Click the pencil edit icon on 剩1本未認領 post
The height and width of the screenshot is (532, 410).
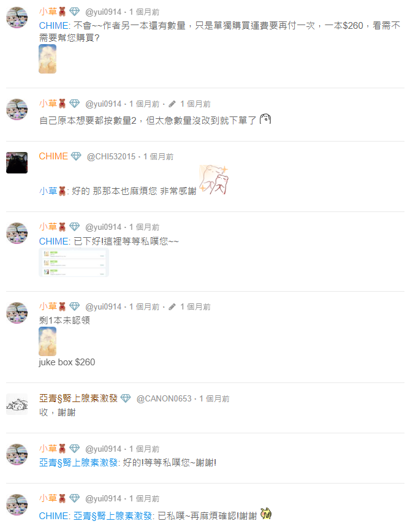coord(172,306)
